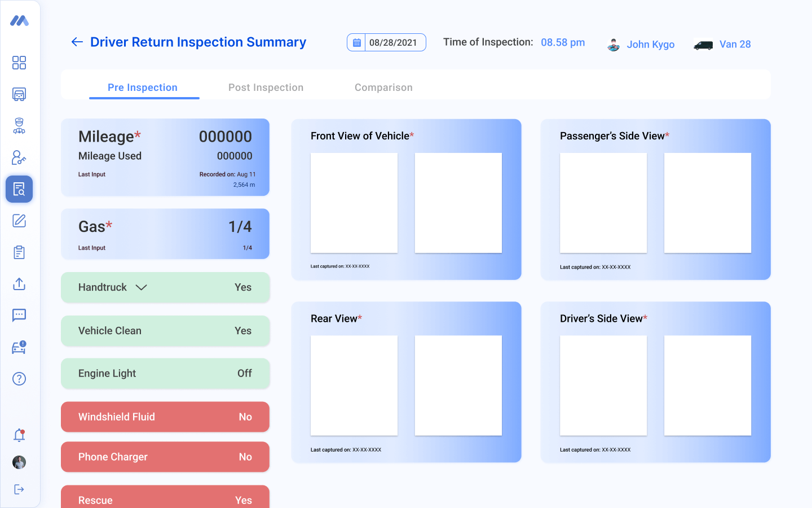The height and width of the screenshot is (508, 812).
Task: Open the upload icon in sidebar
Action: tap(19, 284)
